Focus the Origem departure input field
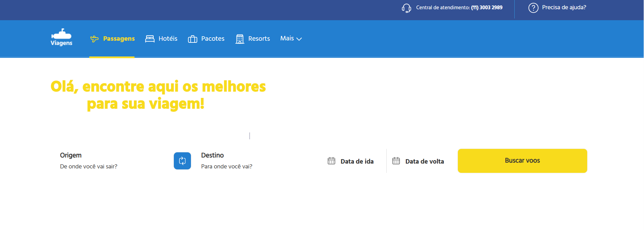 pos(89,166)
